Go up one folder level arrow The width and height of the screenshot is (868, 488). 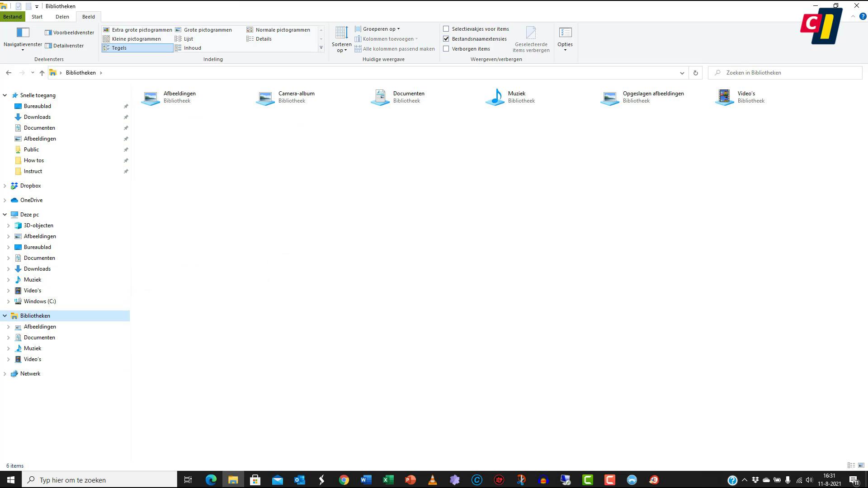coord(42,73)
